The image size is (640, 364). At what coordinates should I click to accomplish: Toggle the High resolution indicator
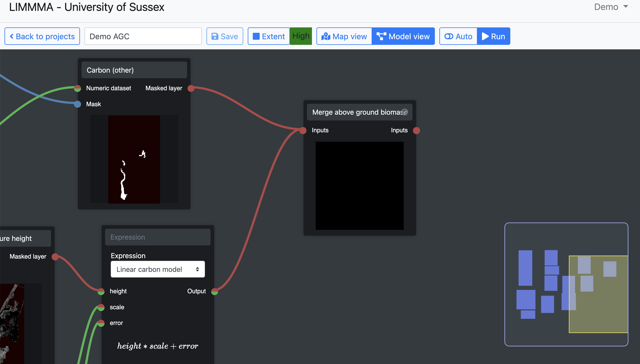(x=301, y=36)
